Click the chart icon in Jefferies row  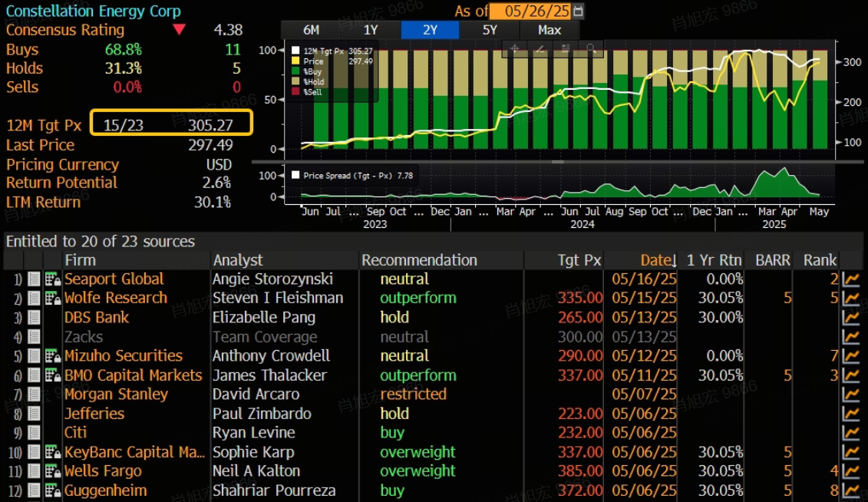tap(850, 414)
